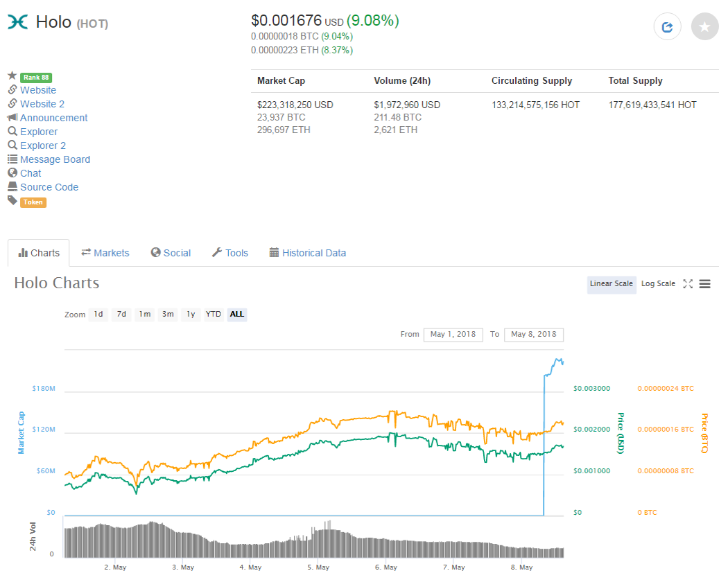Click the share icon button
Image resolution: width=728 pixels, height=573 pixels.
667,27
